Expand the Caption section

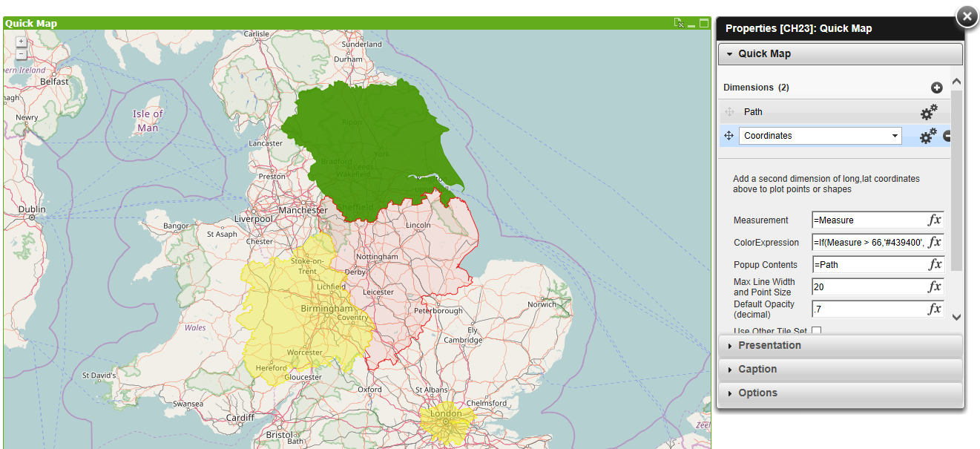(x=841, y=370)
